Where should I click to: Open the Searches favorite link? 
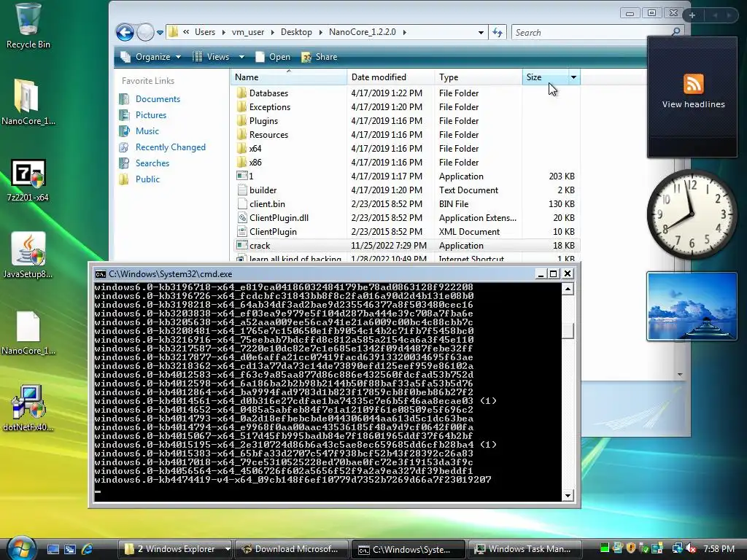pyautogui.click(x=152, y=163)
